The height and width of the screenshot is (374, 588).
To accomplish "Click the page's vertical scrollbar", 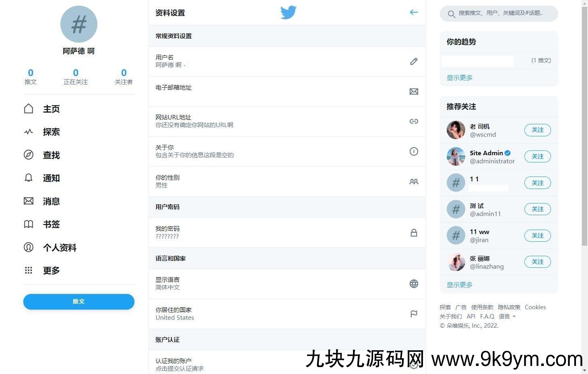I will pos(584,121).
